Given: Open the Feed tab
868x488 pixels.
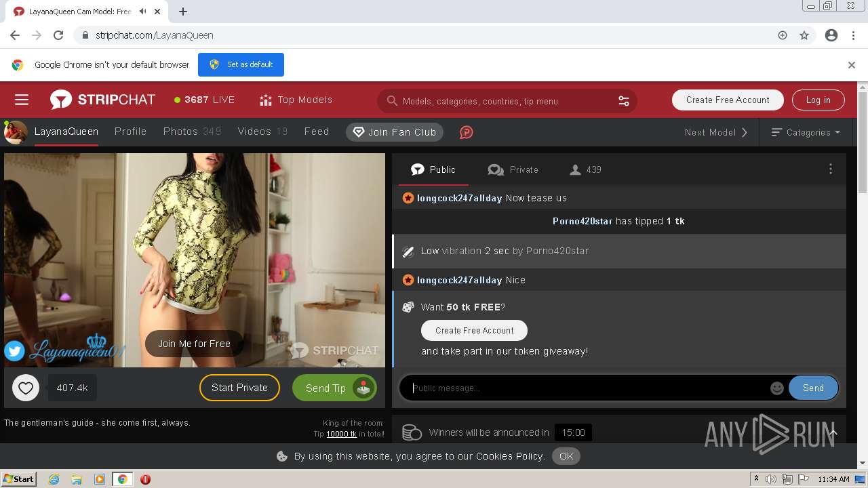Looking at the screenshot, I should coord(317,131).
